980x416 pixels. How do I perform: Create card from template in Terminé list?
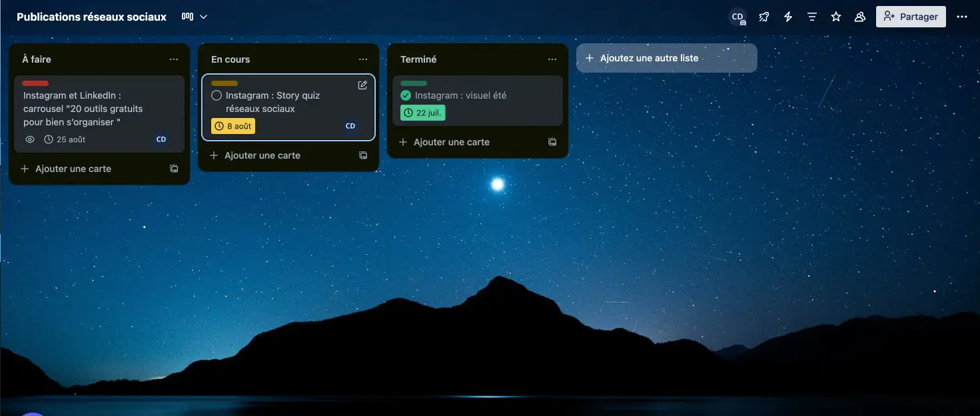552,142
